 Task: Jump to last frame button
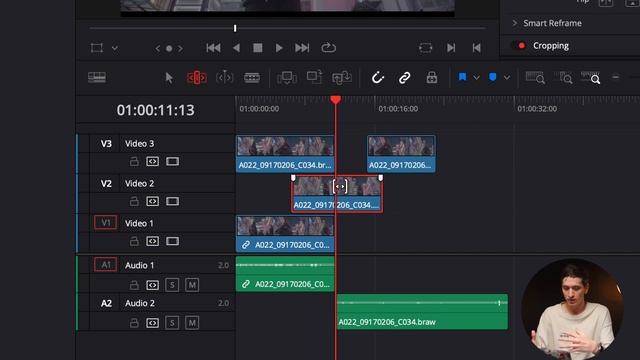[302, 48]
